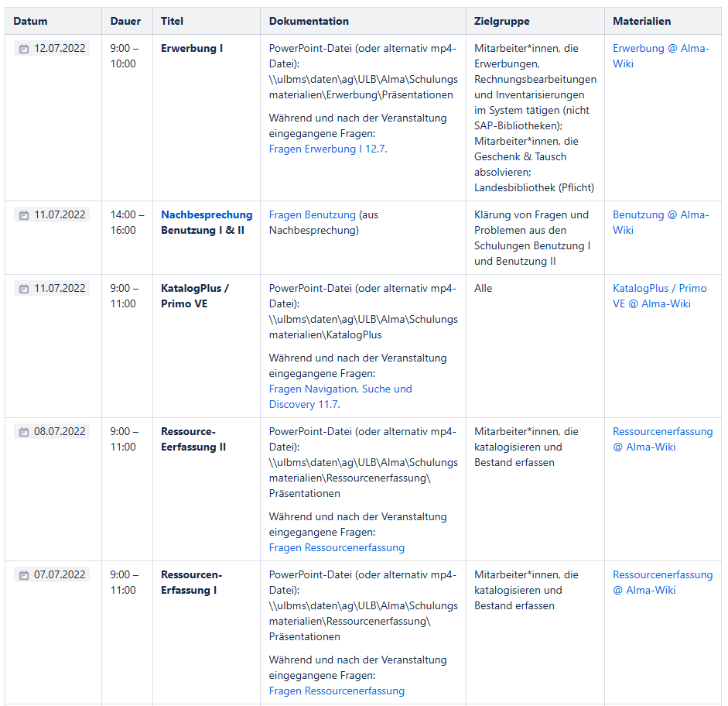728x706 pixels.
Task: Click the Datum column header
Action: 30,21
